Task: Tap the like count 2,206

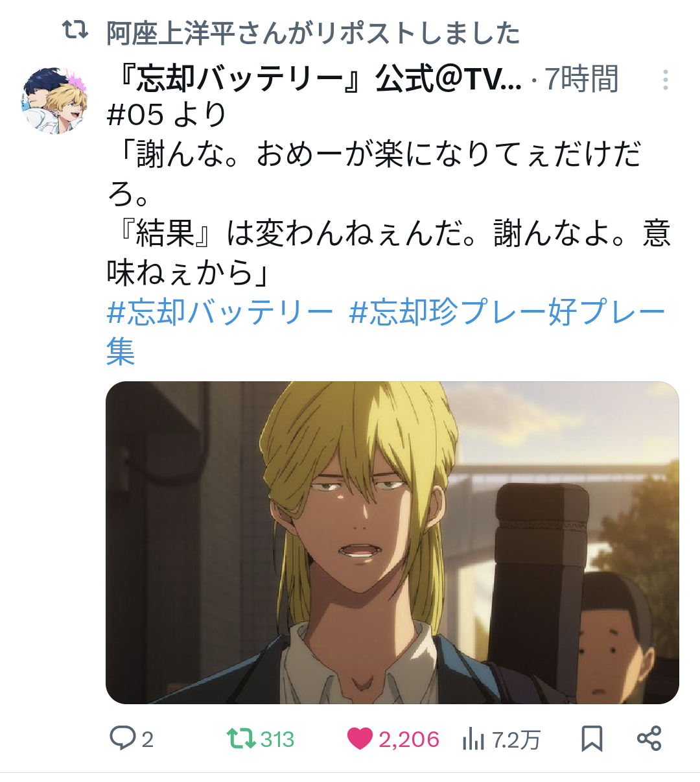Action: point(409,740)
